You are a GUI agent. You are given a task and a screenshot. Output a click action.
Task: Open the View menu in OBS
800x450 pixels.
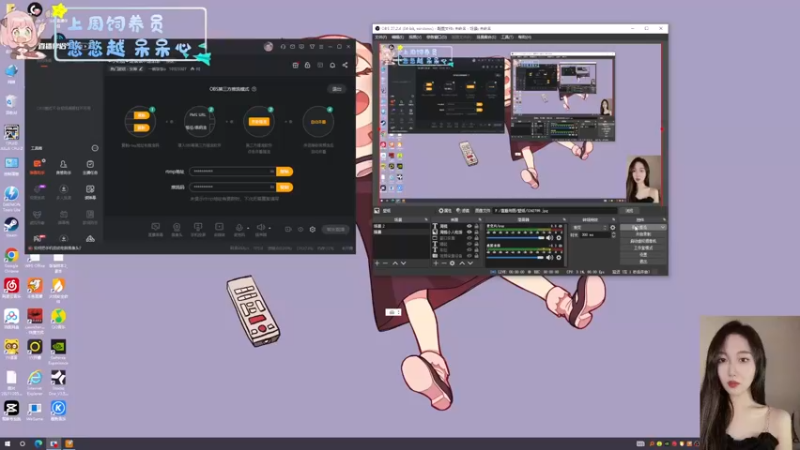point(415,37)
